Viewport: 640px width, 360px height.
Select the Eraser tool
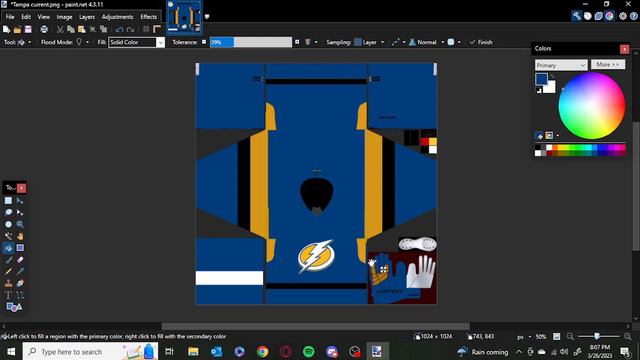(20, 260)
